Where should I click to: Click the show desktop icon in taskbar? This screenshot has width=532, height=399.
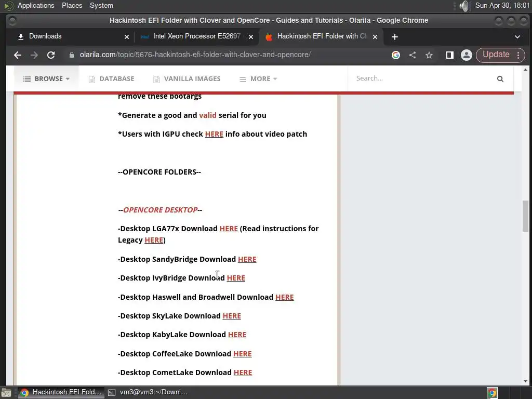(6, 393)
